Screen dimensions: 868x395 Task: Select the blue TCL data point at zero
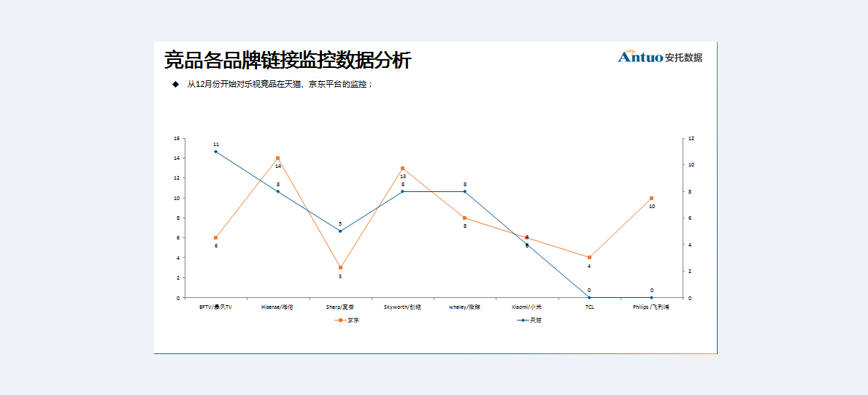tap(589, 298)
